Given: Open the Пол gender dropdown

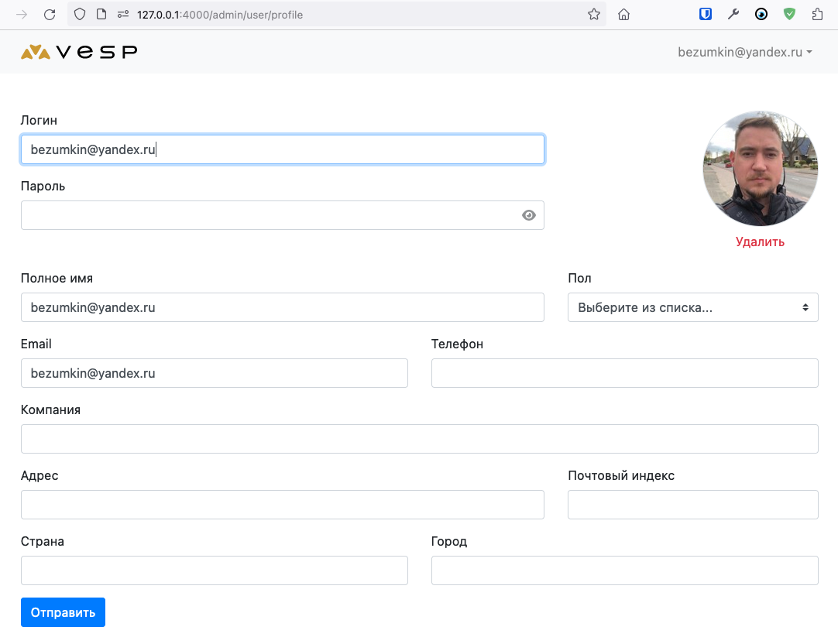Looking at the screenshot, I should point(692,307).
